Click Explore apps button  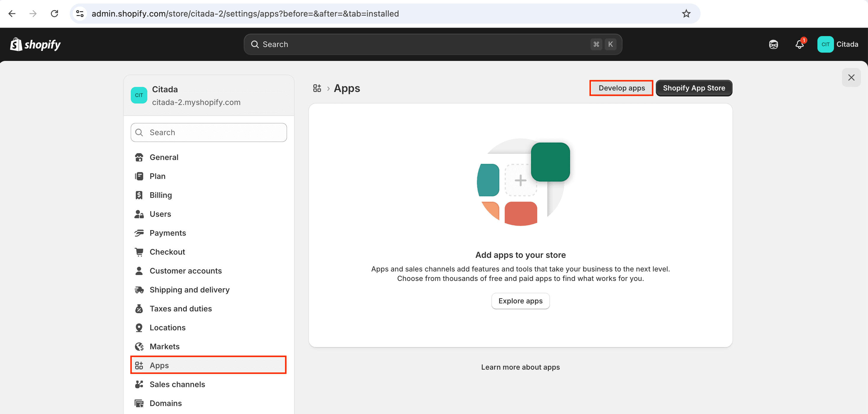click(520, 301)
